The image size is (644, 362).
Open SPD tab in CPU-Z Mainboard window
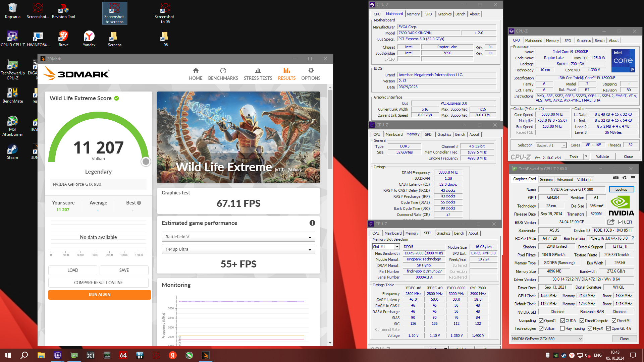click(428, 14)
